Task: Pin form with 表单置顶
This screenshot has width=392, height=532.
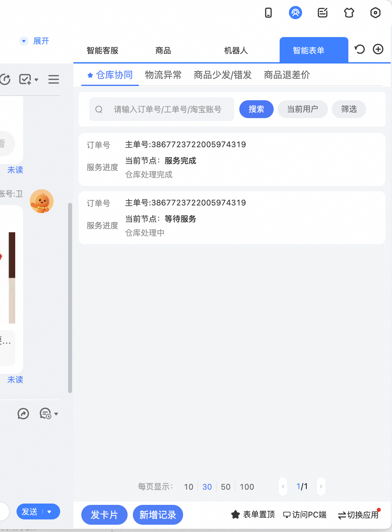Action: pos(253,514)
